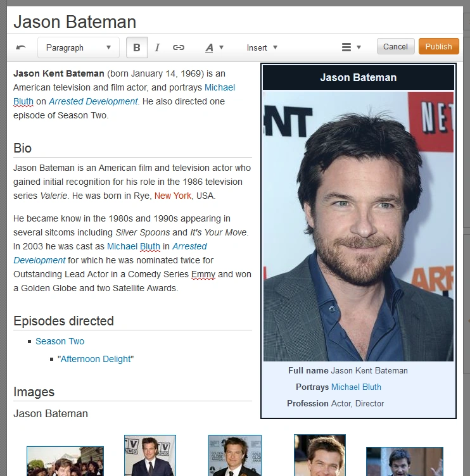Image resolution: width=470 pixels, height=476 pixels.
Task: Open the Paragraph format dropdown
Action: tap(78, 47)
